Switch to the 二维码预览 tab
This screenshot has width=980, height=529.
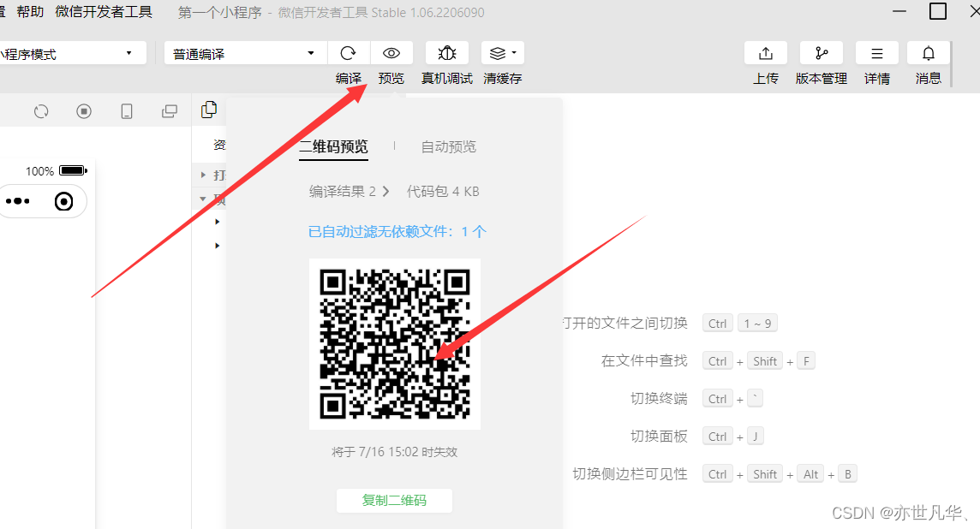(x=334, y=146)
